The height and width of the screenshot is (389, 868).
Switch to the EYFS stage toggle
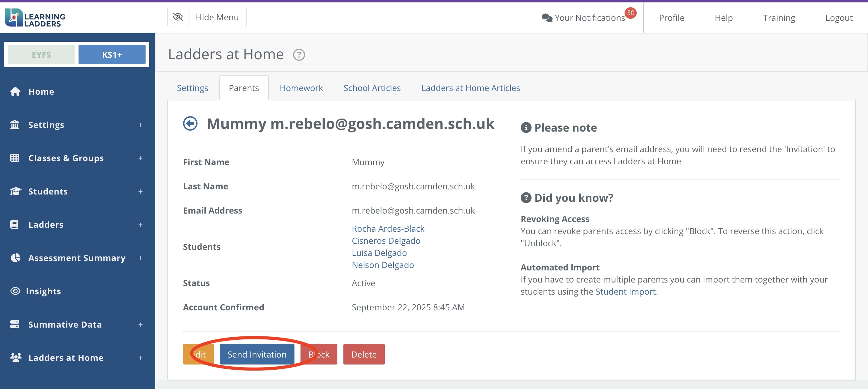(41, 55)
